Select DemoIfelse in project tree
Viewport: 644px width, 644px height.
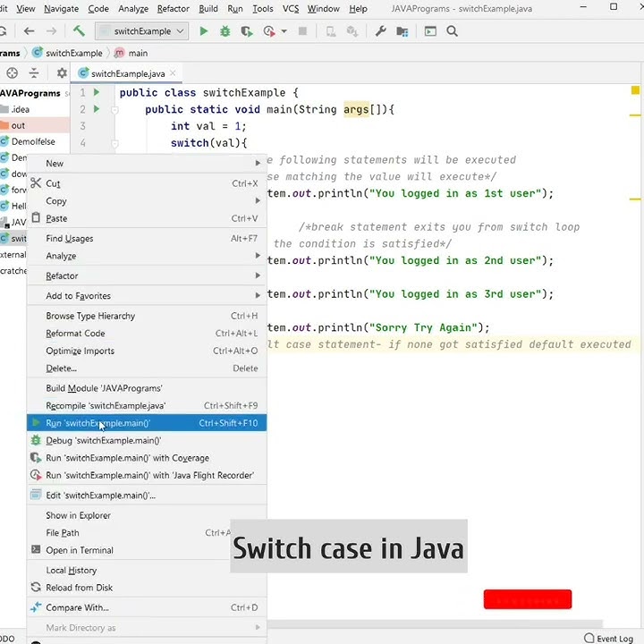tap(33, 141)
